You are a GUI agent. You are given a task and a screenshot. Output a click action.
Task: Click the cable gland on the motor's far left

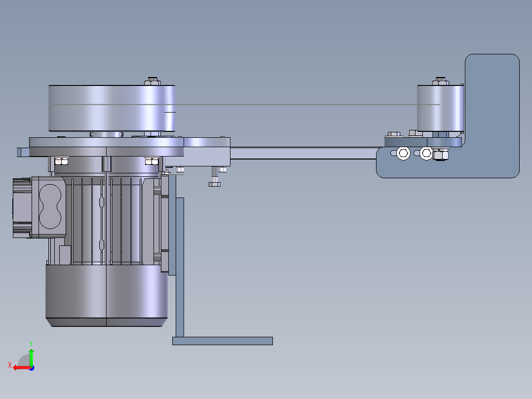22,208
